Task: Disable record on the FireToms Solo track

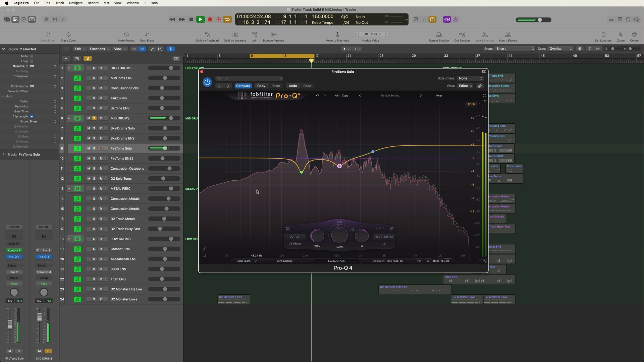Action: (101, 148)
